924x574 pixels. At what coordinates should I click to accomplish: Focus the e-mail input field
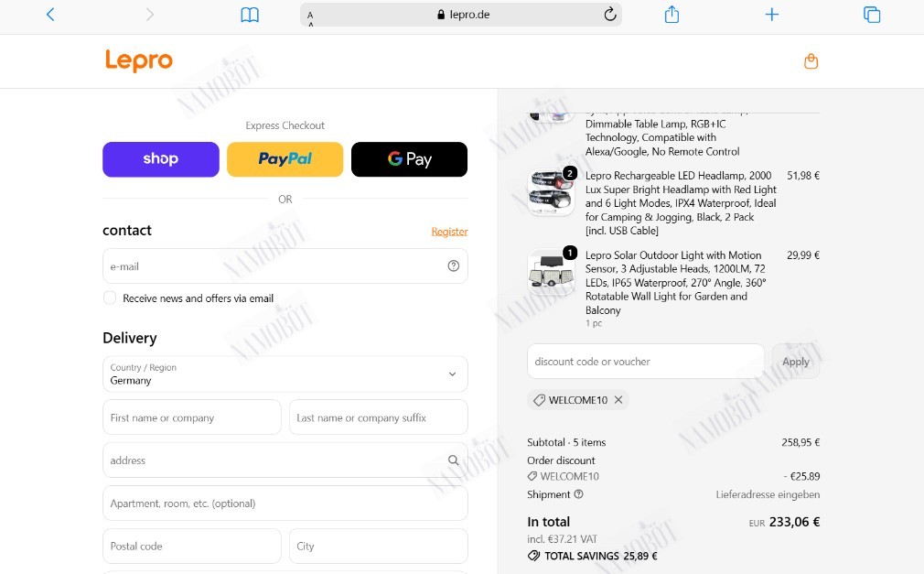pos(285,266)
